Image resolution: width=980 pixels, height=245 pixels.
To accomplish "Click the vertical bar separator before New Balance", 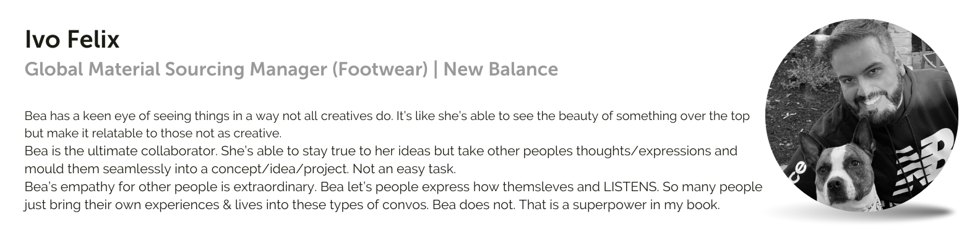I will 436,69.
